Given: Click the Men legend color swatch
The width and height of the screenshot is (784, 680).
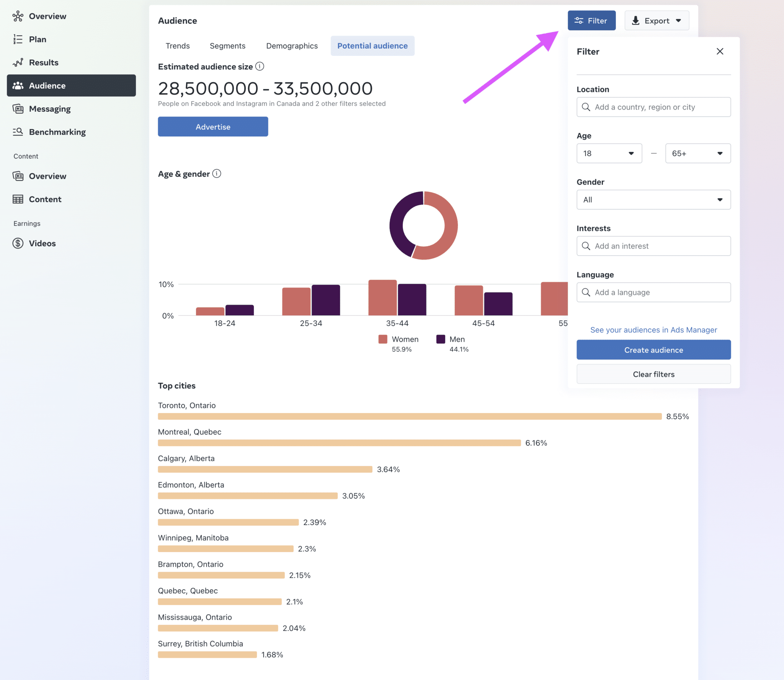Looking at the screenshot, I should pyautogui.click(x=440, y=339).
